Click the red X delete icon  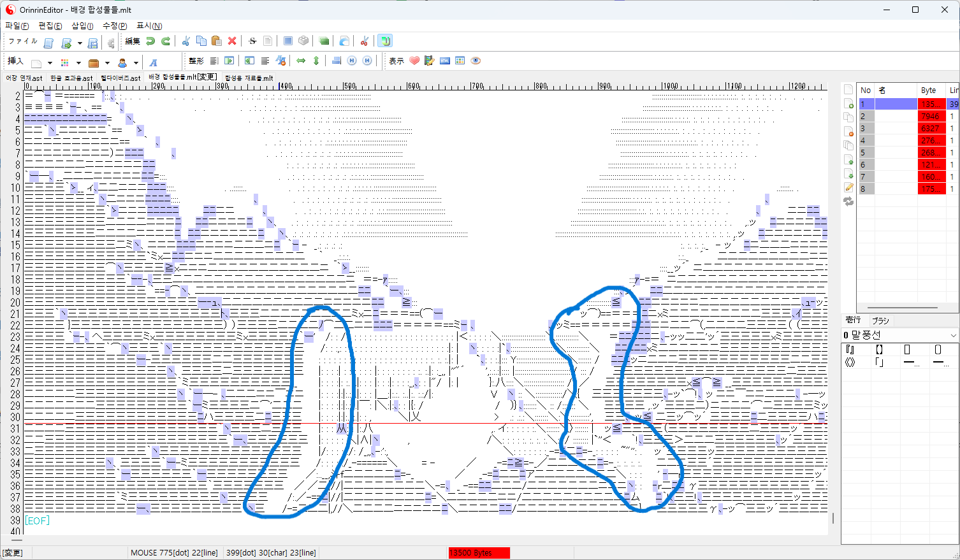(x=232, y=41)
